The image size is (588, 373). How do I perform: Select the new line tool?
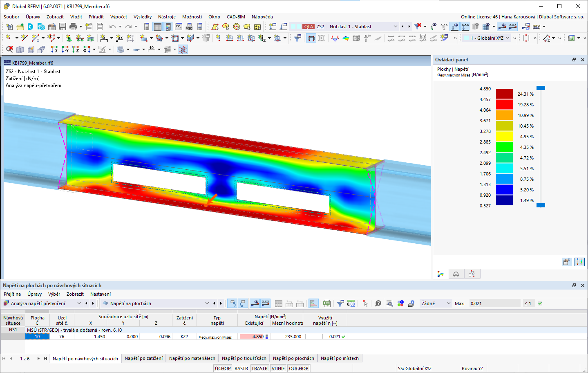tap(25, 38)
